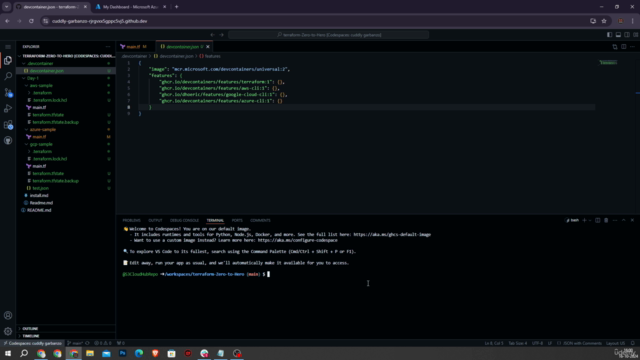Switch to the Problems panel tab
The image size is (640, 360).
tap(131, 220)
